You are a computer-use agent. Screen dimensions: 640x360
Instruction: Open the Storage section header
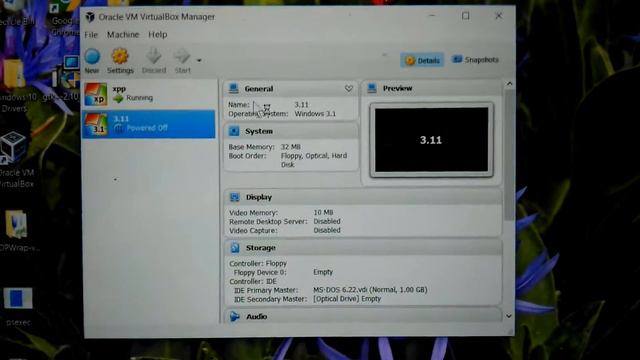[363, 248]
